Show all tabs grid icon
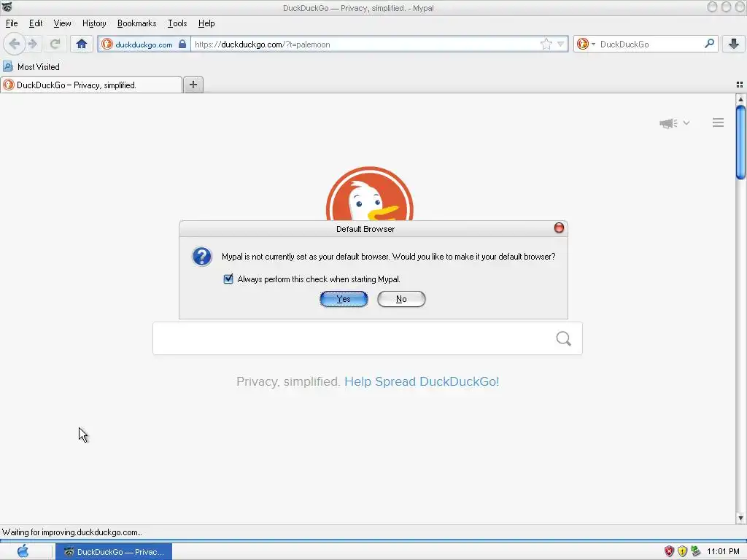The width and height of the screenshot is (747, 560). 740,85
